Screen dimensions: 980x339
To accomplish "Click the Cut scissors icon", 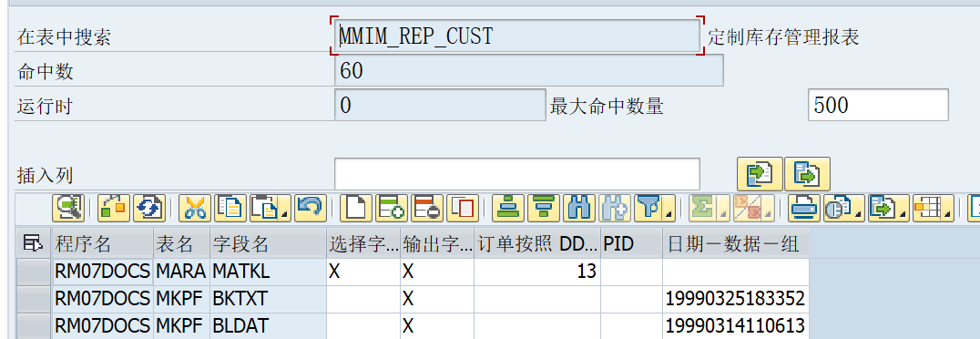I will [195, 209].
